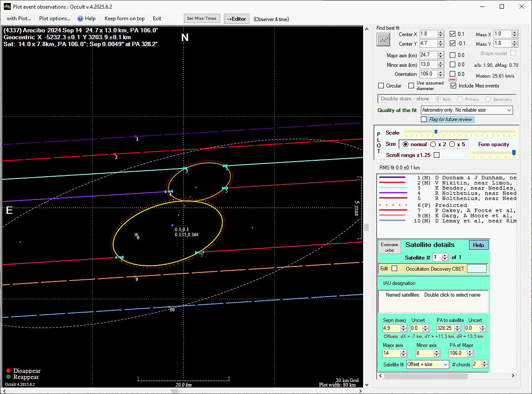The height and width of the screenshot is (394, 532).
Task: Open the Help menu text
Action: (90, 19)
